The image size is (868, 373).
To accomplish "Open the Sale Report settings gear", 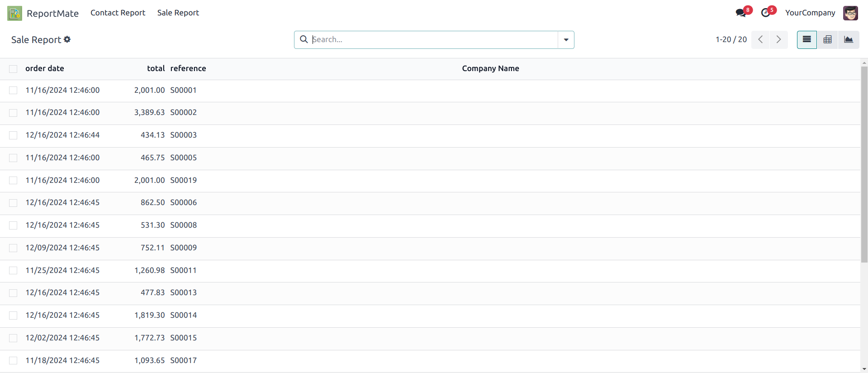I will pos(67,39).
